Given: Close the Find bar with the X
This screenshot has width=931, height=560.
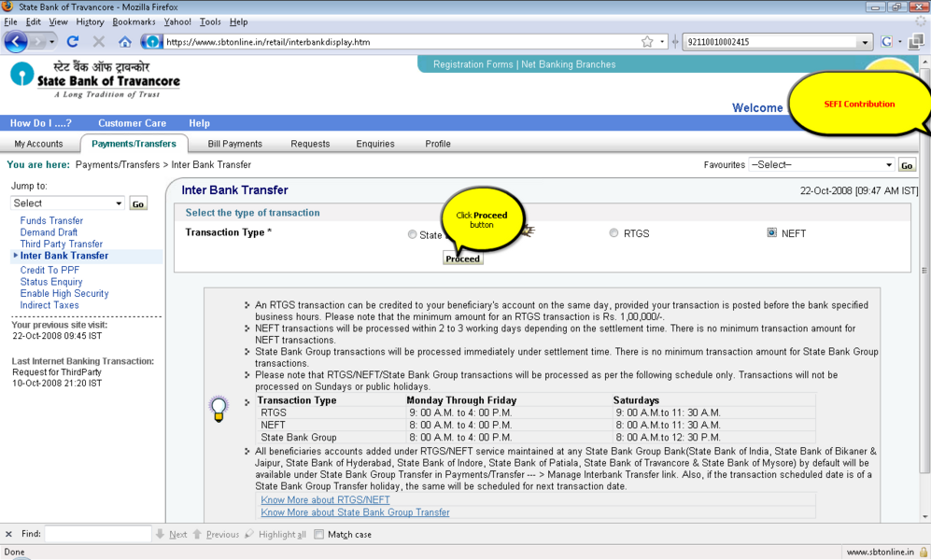Looking at the screenshot, I should click(x=9, y=535).
